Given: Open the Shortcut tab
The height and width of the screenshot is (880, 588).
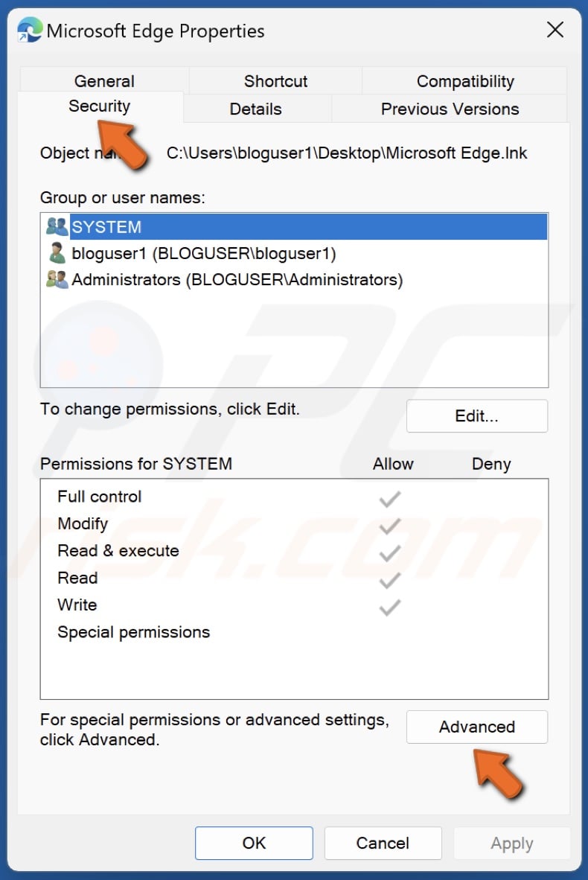Looking at the screenshot, I should click(x=275, y=80).
